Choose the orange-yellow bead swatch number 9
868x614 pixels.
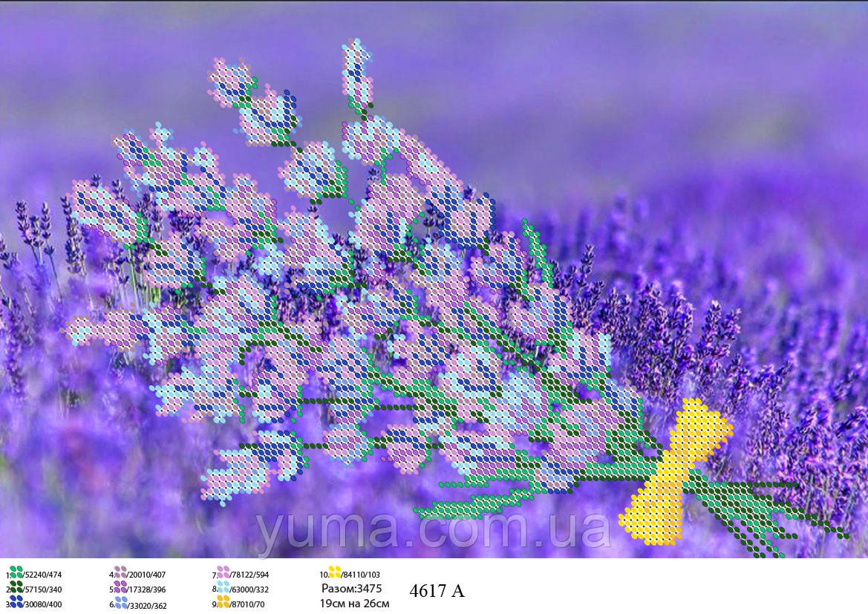pos(223,602)
